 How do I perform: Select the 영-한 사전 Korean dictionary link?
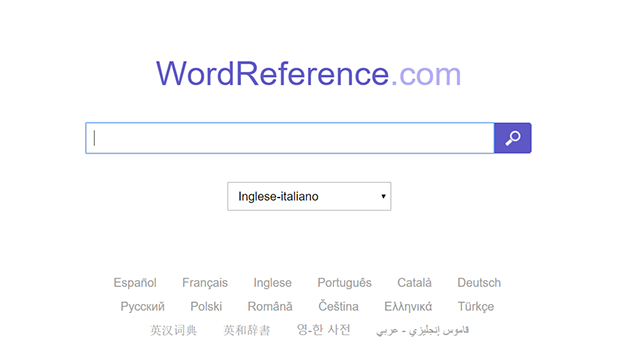[323, 329]
